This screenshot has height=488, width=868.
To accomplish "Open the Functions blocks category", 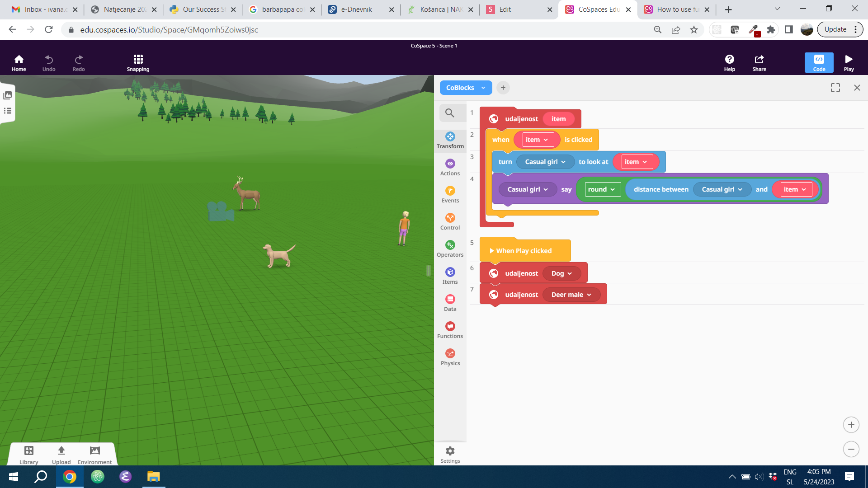I will pyautogui.click(x=450, y=330).
